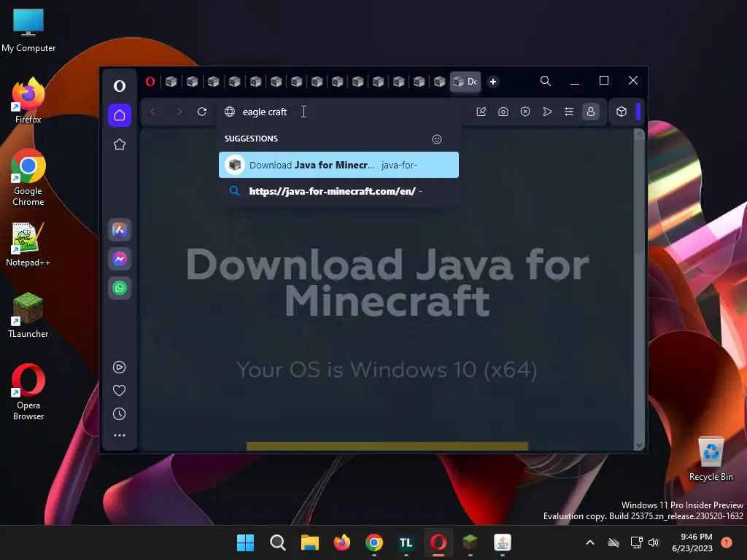Open the pinboard edit icon in toolbar
Image resolution: width=747 pixels, height=560 pixels.
pyautogui.click(x=481, y=112)
